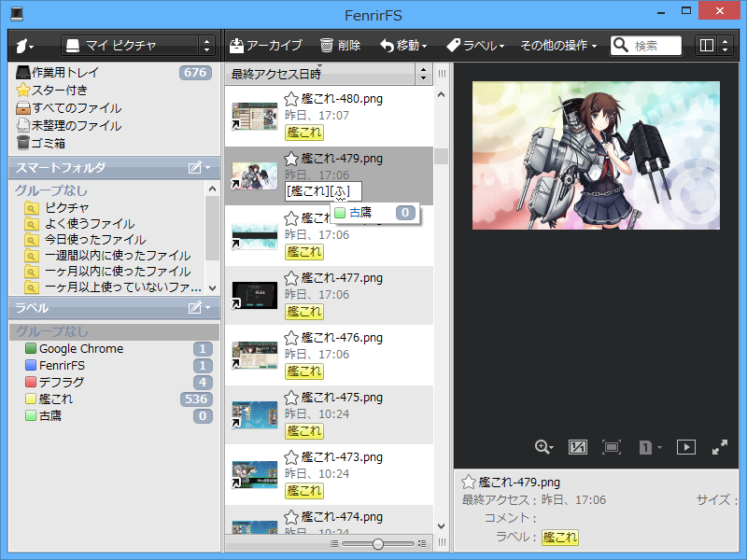Viewport: 747px width, 560px height.
Task: Open the FenrirFS profile menu icon
Action: click(x=24, y=46)
